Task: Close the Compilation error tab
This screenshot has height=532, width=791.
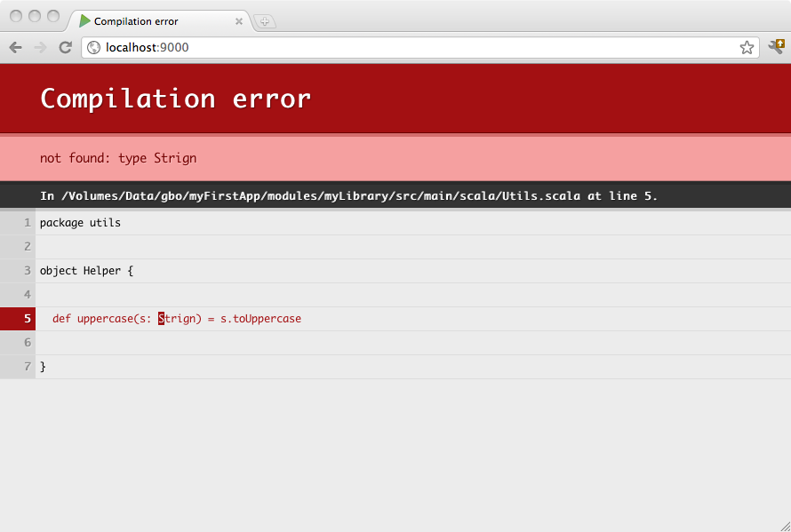Action: pyautogui.click(x=239, y=21)
